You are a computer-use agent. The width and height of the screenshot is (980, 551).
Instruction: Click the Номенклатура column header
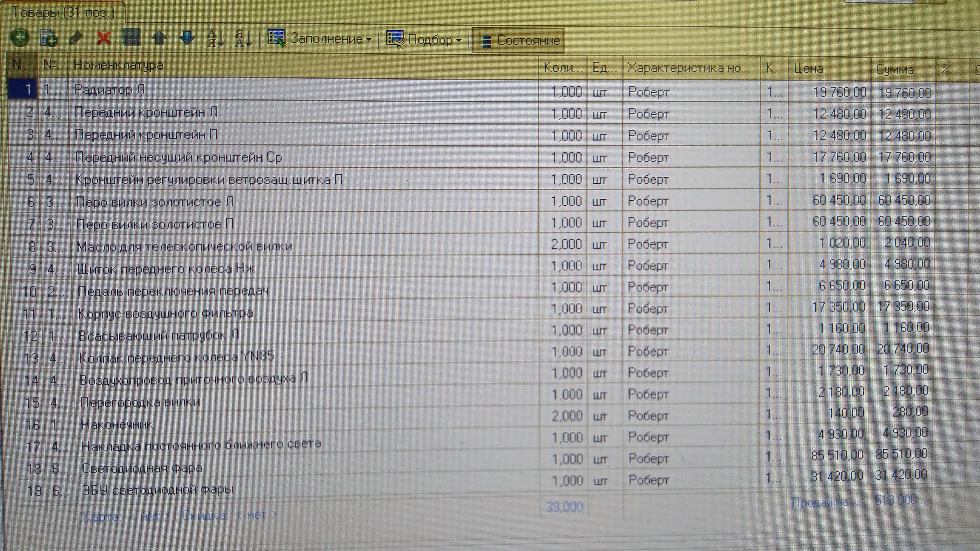(x=119, y=65)
